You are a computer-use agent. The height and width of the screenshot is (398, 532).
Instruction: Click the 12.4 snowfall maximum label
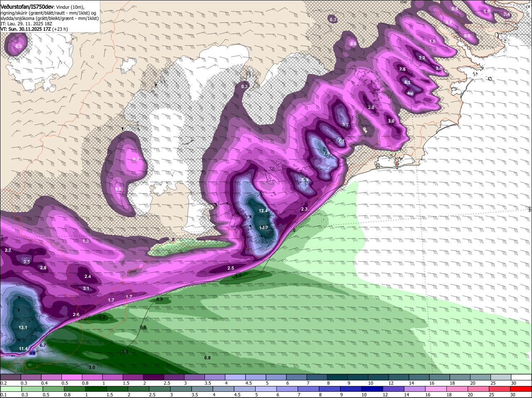coord(263,211)
